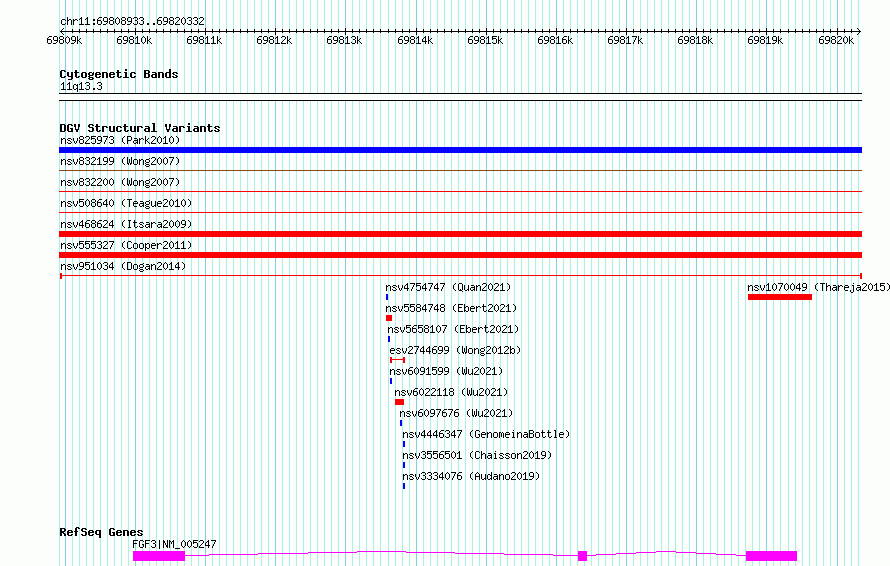The image size is (890, 566).
Task: Click the 69812k ruler tick label
Action: [274, 40]
